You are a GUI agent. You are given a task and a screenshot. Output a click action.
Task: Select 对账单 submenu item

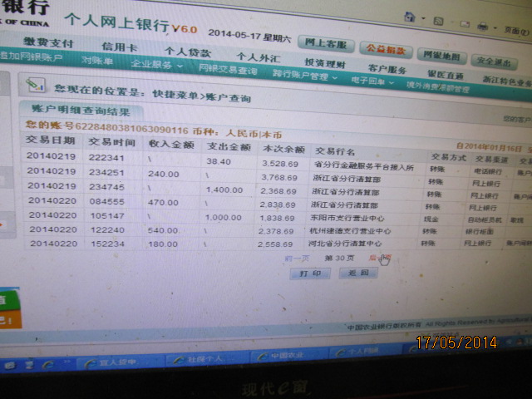[97, 61]
